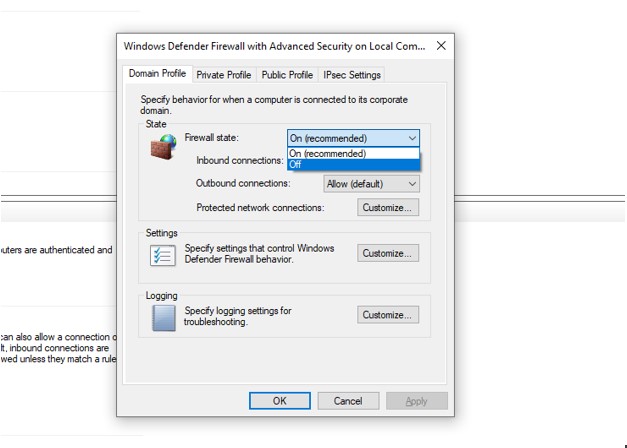Click the firewall brick wall globe icon

(164, 147)
